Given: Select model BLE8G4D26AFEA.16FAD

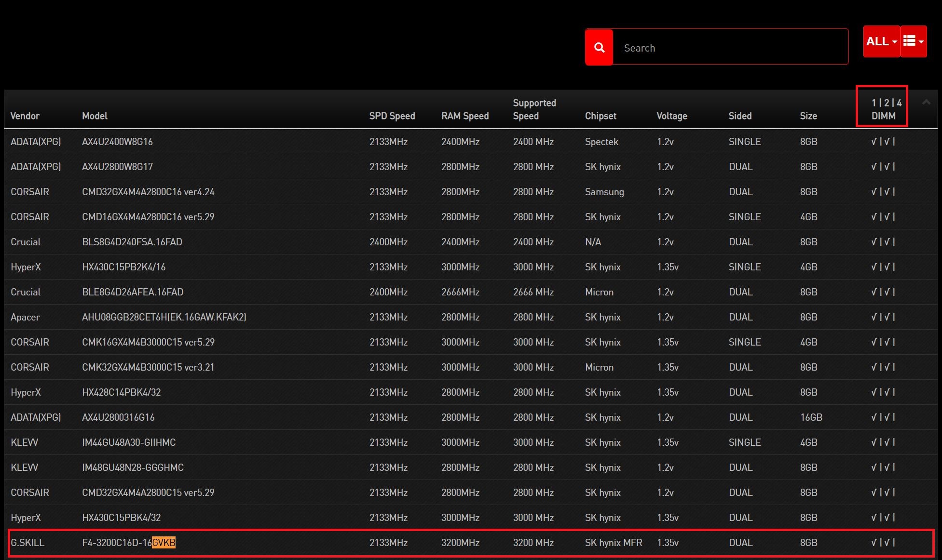Looking at the screenshot, I should [133, 292].
